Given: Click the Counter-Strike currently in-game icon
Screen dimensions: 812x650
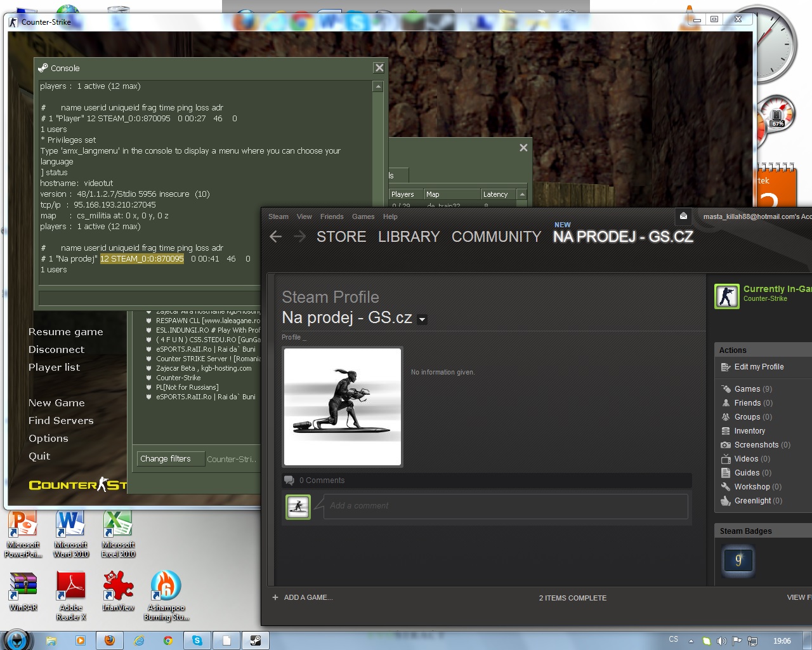Looking at the screenshot, I should [x=727, y=296].
